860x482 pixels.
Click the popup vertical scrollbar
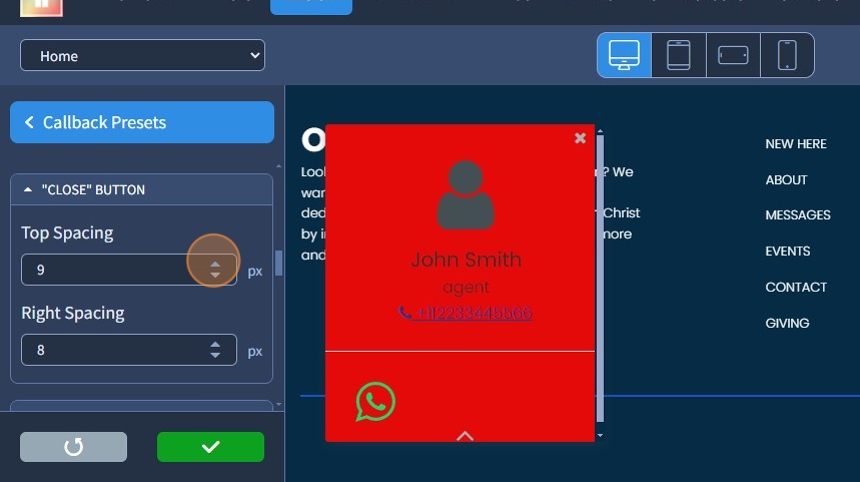coord(600,279)
